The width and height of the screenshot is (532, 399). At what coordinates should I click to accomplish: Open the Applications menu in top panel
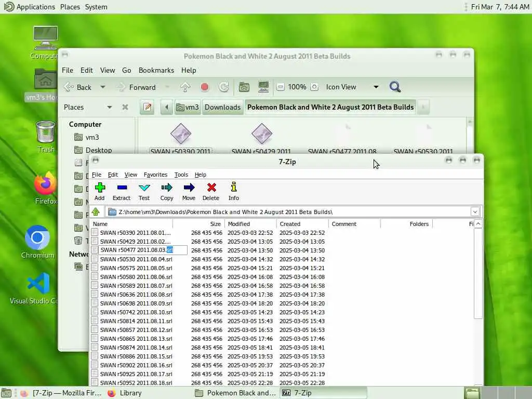(30, 7)
